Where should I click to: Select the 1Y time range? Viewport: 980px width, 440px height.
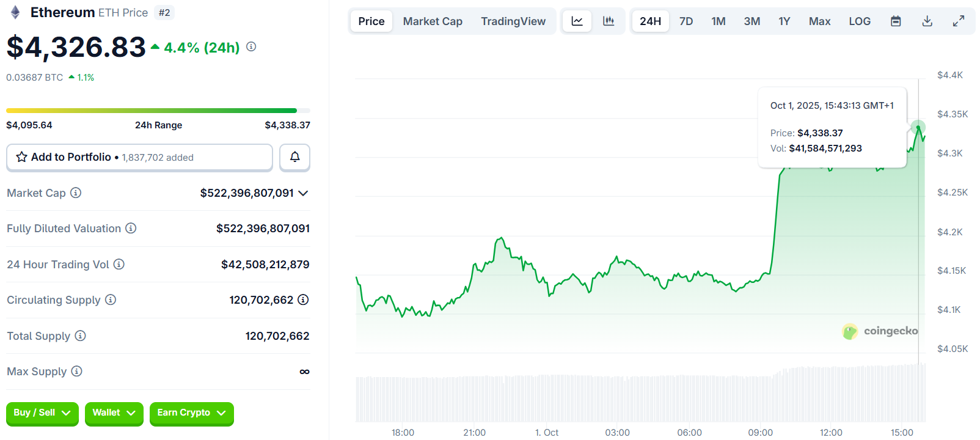pos(784,21)
